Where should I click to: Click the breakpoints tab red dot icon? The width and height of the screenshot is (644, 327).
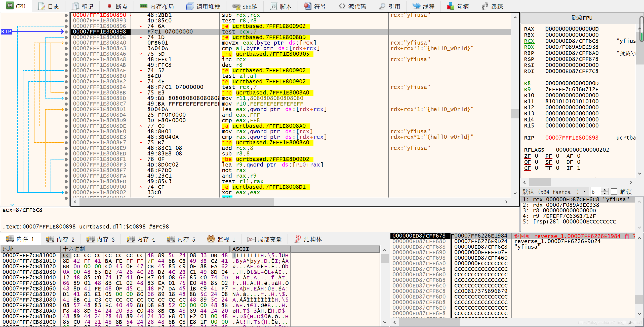click(109, 6)
